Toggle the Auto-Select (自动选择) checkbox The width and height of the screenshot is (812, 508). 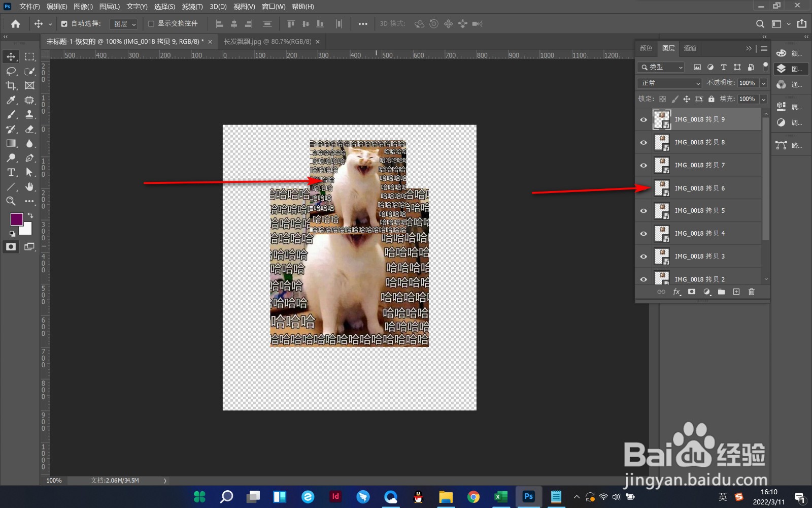[64, 24]
